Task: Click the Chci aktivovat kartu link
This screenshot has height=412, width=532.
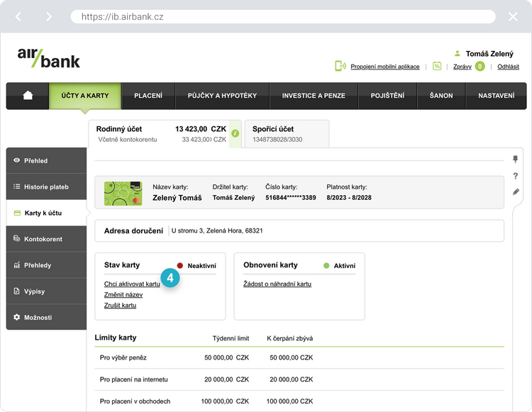Action: pos(132,284)
